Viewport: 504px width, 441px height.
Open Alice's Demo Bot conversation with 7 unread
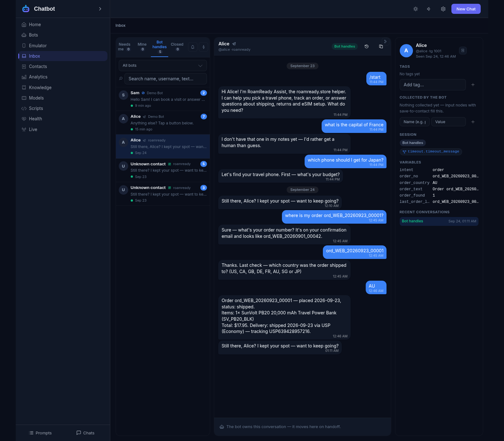(163, 123)
